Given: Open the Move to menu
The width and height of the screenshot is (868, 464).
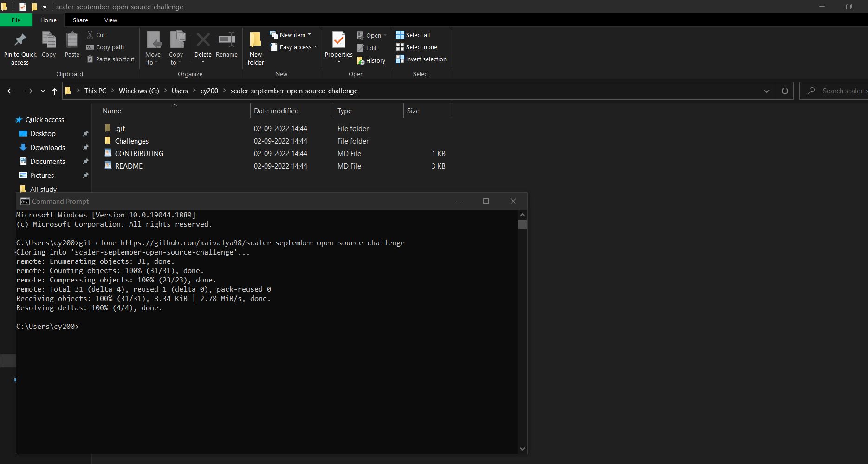Looking at the screenshot, I should point(153,48).
